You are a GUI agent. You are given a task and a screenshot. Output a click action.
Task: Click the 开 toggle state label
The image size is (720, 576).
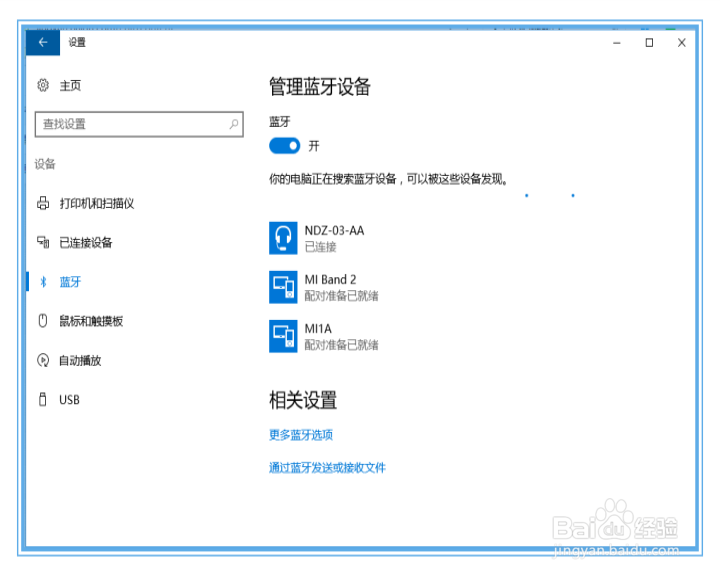[314, 146]
